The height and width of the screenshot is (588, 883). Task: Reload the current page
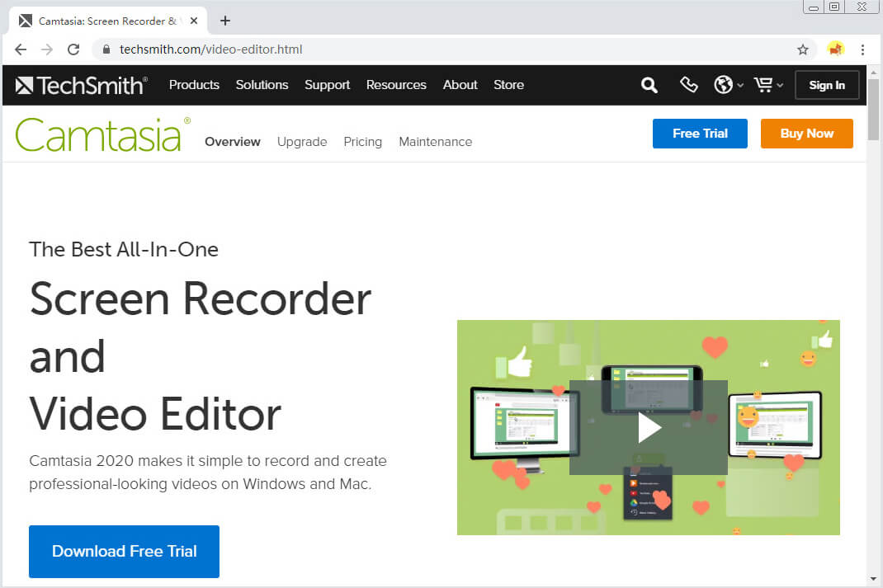pyautogui.click(x=73, y=49)
